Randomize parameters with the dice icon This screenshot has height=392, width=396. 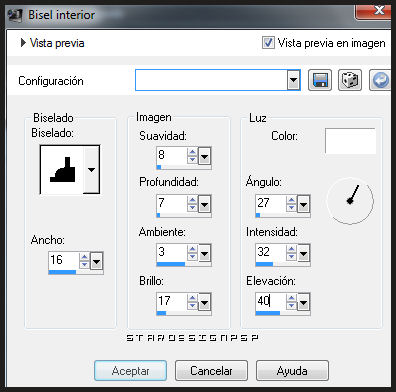(350, 80)
